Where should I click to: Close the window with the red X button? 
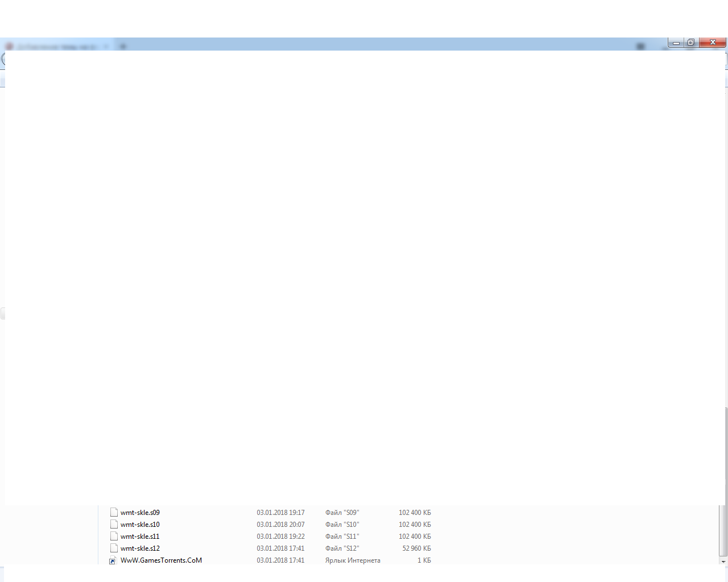713,43
